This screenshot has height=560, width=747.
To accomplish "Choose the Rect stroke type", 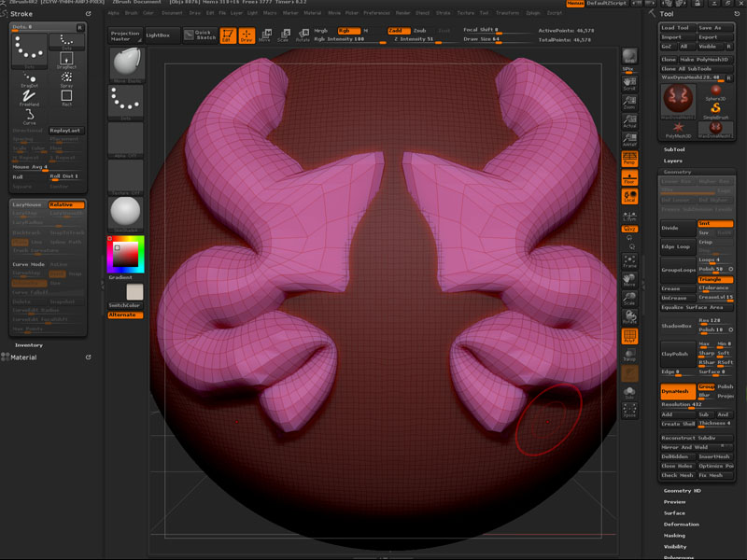I will point(66,98).
